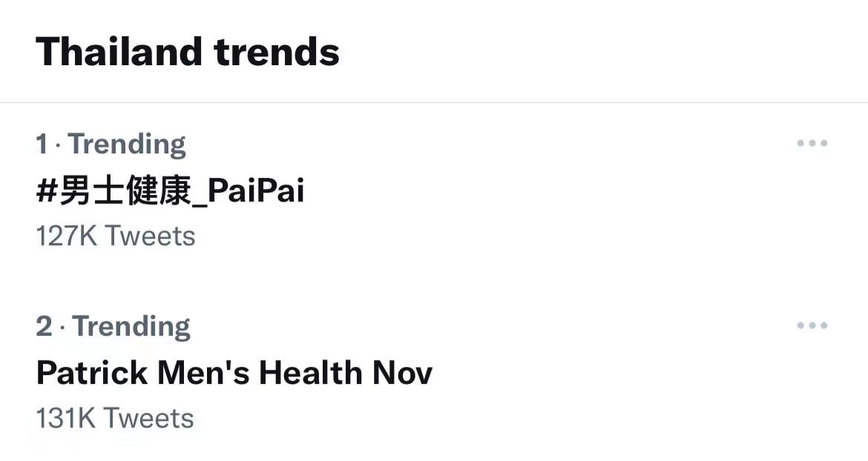Click the "1 · Trending" rank label
This screenshot has width=868, height=461.
tap(111, 144)
